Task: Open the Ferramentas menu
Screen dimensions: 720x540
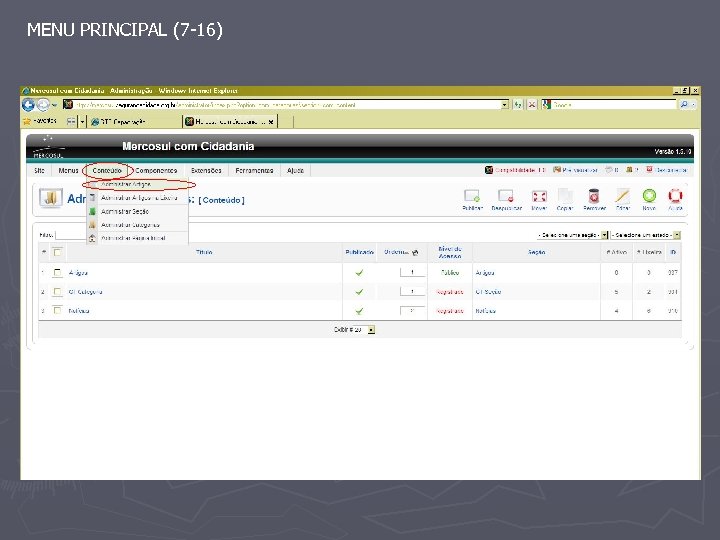Action: click(254, 170)
